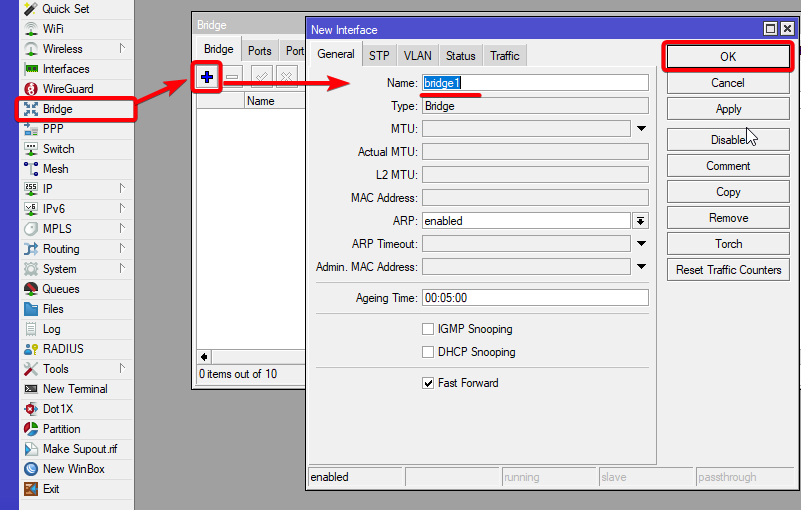Enable the IGMP Snooping checkbox
The image size is (801, 510).
coord(428,329)
